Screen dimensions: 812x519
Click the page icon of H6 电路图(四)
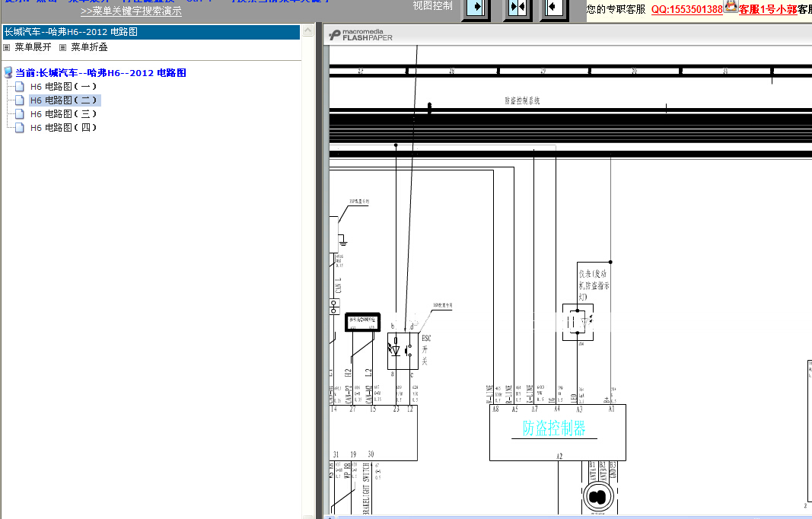[20, 127]
